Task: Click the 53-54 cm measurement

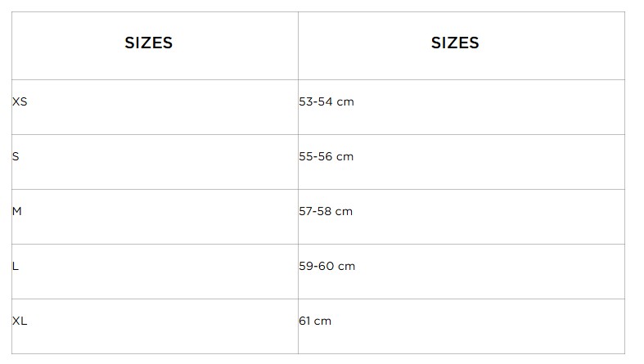Action: (327, 102)
